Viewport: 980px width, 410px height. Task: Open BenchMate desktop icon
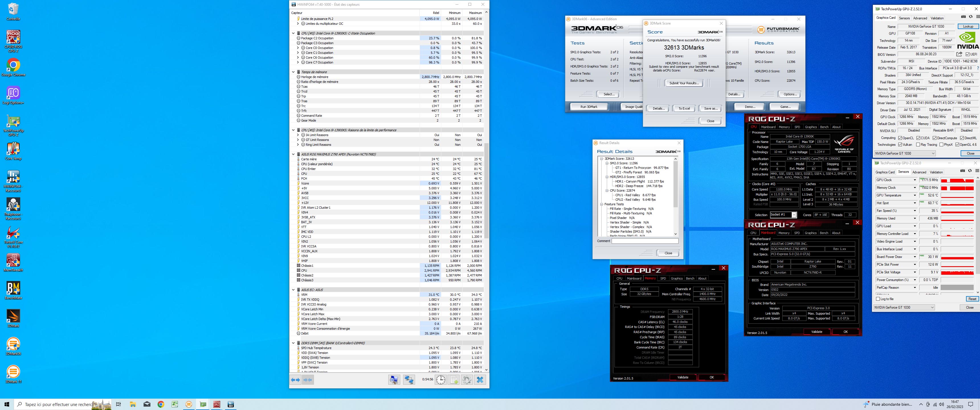tap(13, 291)
